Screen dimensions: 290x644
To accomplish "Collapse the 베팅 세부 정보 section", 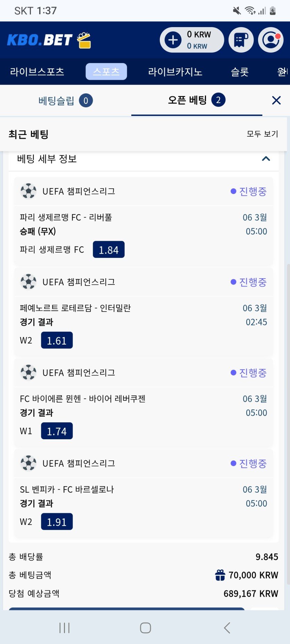I will (266, 159).
